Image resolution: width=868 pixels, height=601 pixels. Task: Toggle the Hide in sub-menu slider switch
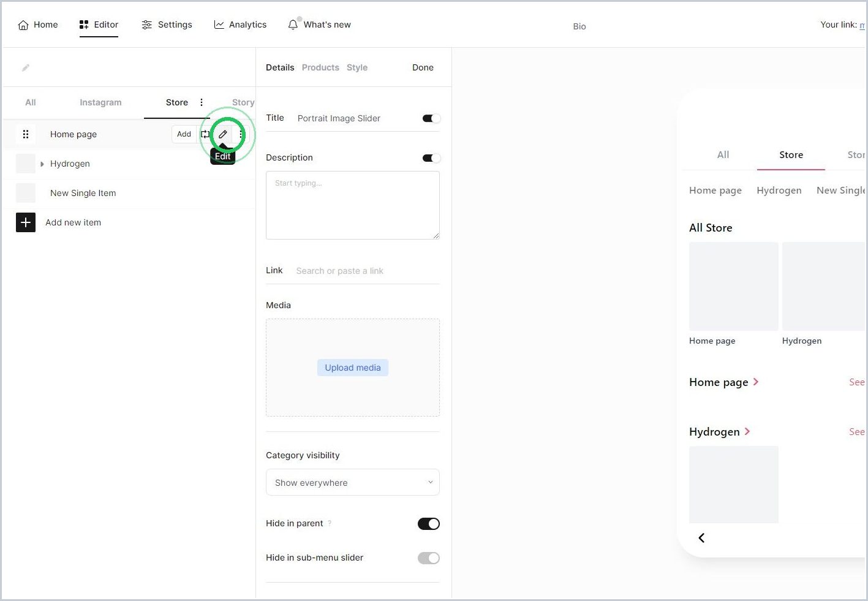click(x=429, y=558)
